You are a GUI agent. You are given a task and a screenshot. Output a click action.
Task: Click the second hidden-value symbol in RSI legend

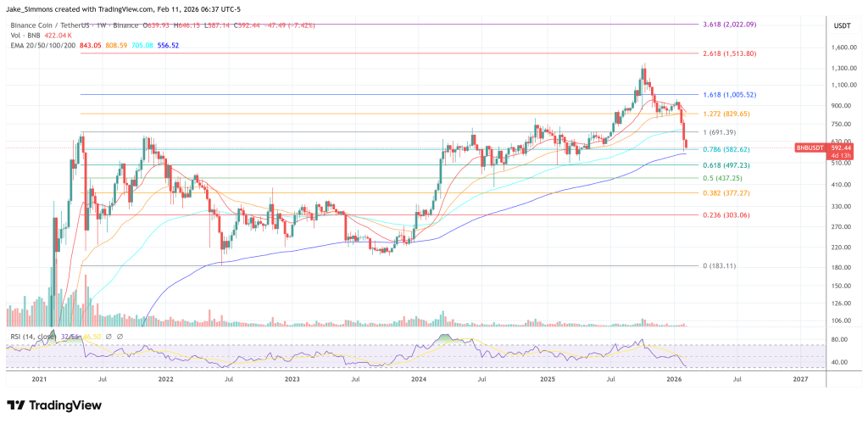118,337
